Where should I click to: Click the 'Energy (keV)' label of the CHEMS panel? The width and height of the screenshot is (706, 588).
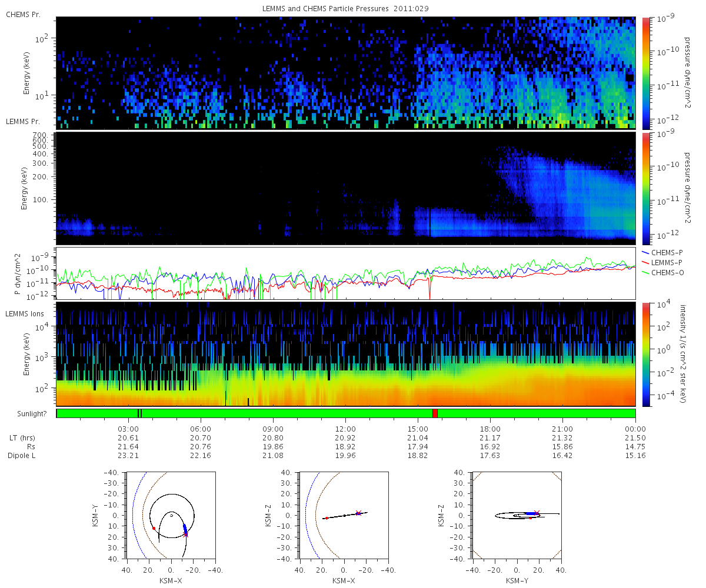(27, 72)
